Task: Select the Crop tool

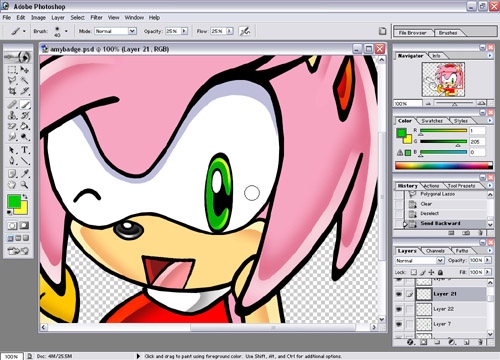Action: tap(12, 91)
